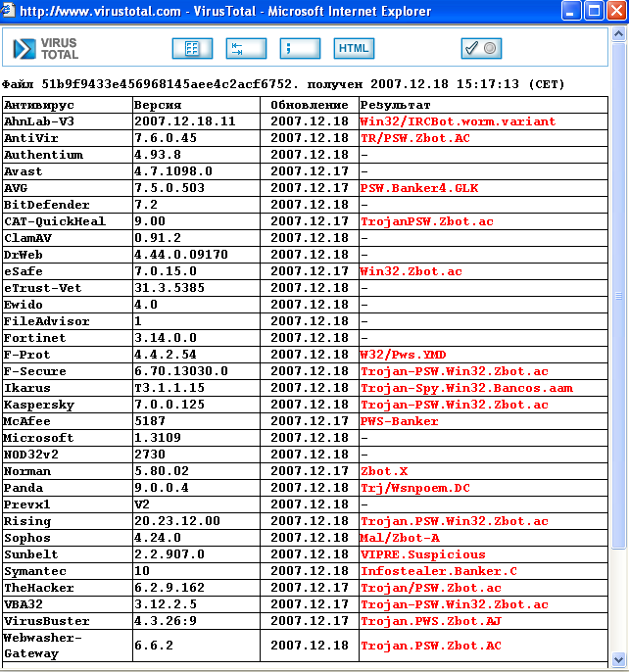Click the ClamAV row name
This screenshot has height=672, width=629.
(x=27, y=238)
